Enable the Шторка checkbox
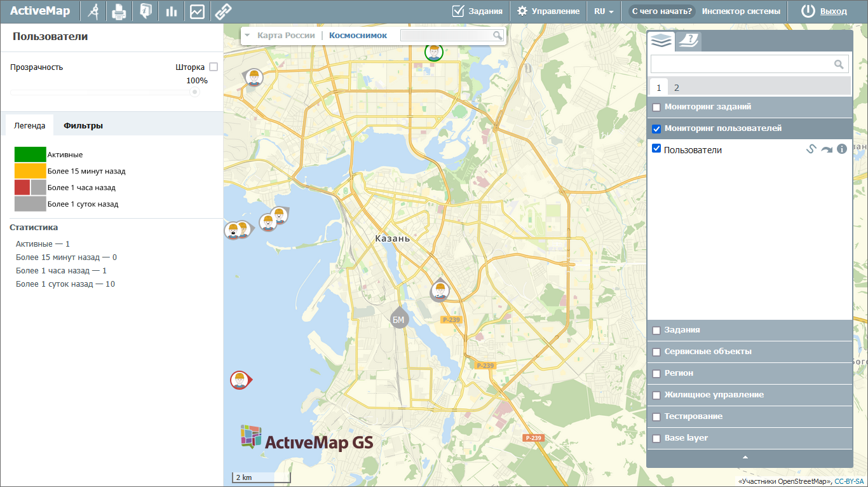868x487 pixels. point(214,67)
